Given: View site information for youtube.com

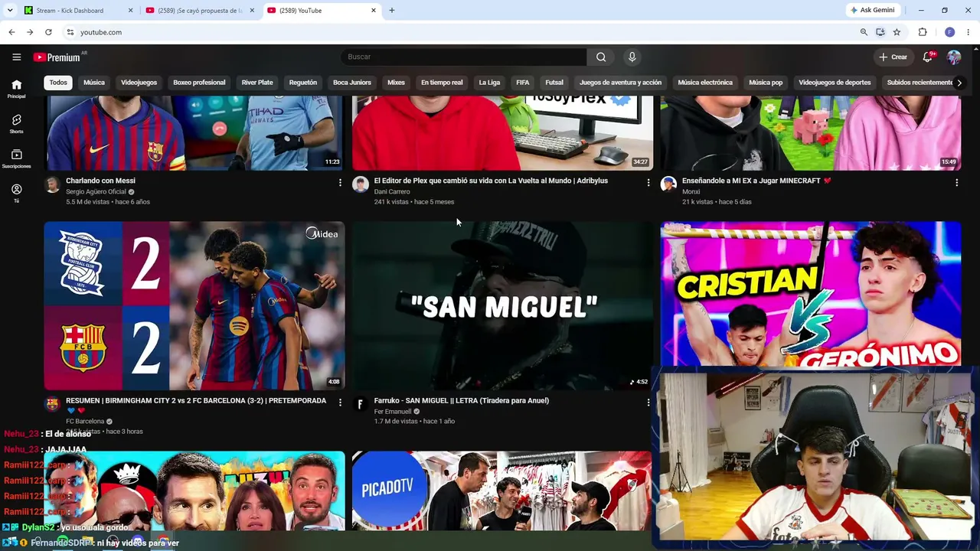Looking at the screenshot, I should 70,32.
